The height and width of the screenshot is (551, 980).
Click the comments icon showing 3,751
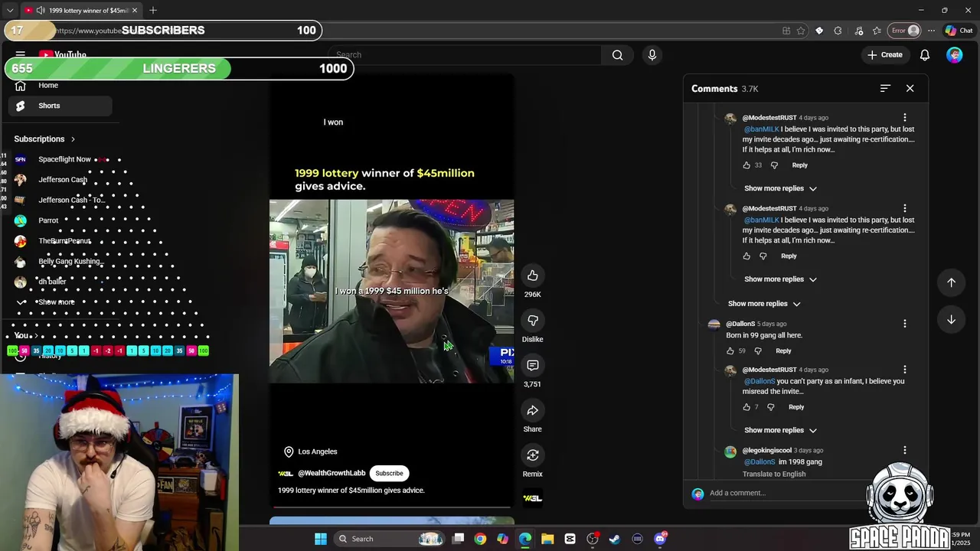pos(533,366)
